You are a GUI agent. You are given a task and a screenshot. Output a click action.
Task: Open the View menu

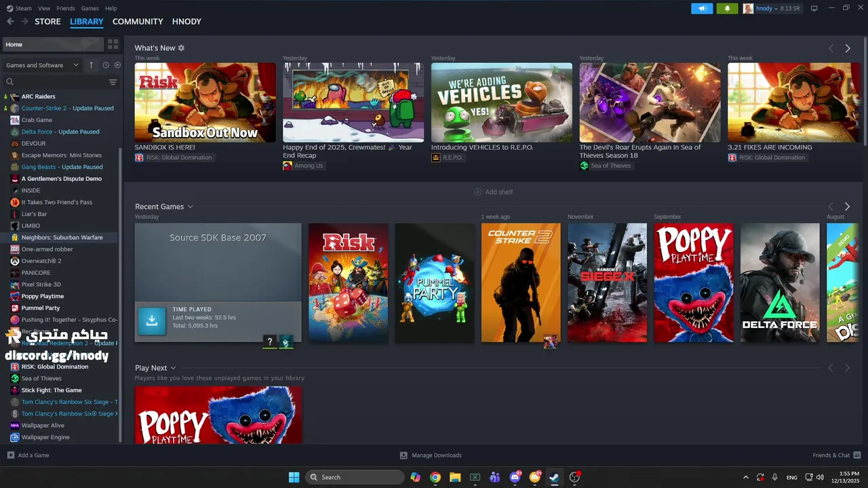pyautogui.click(x=44, y=8)
